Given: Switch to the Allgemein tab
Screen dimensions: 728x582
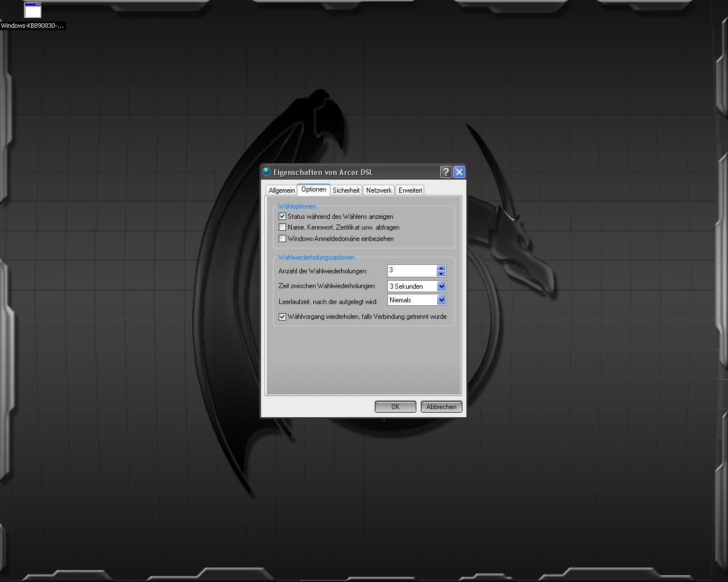Looking at the screenshot, I should click(x=282, y=190).
